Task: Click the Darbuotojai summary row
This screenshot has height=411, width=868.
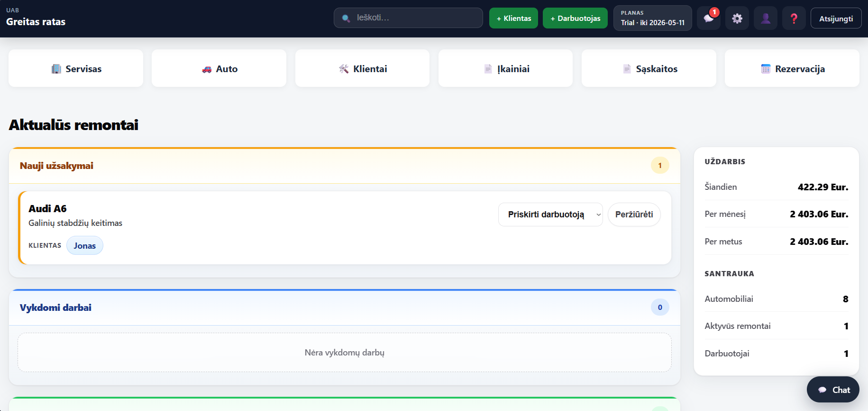Action: coord(777,354)
